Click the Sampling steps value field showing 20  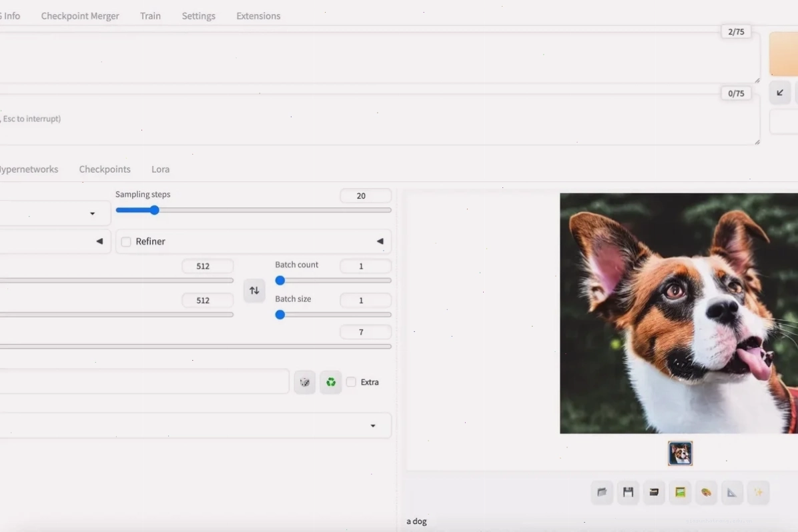[x=366, y=196]
